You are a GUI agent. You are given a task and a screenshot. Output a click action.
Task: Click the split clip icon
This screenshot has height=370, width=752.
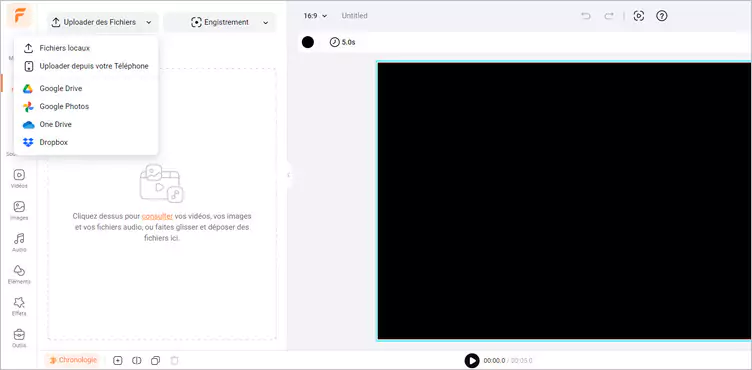coord(137,360)
